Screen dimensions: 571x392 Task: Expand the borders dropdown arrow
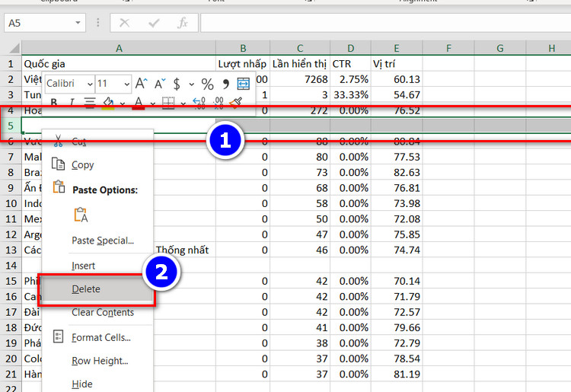pos(183,104)
